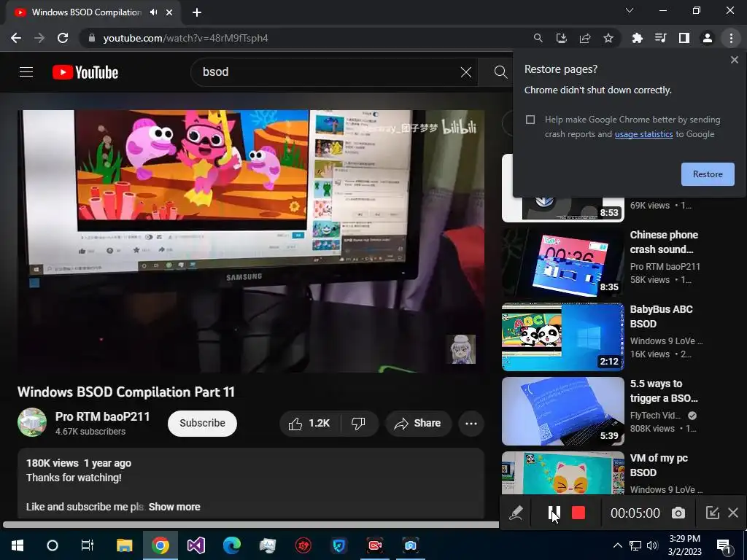
Task: Click the 4.67K subscribers text
Action: (90, 432)
